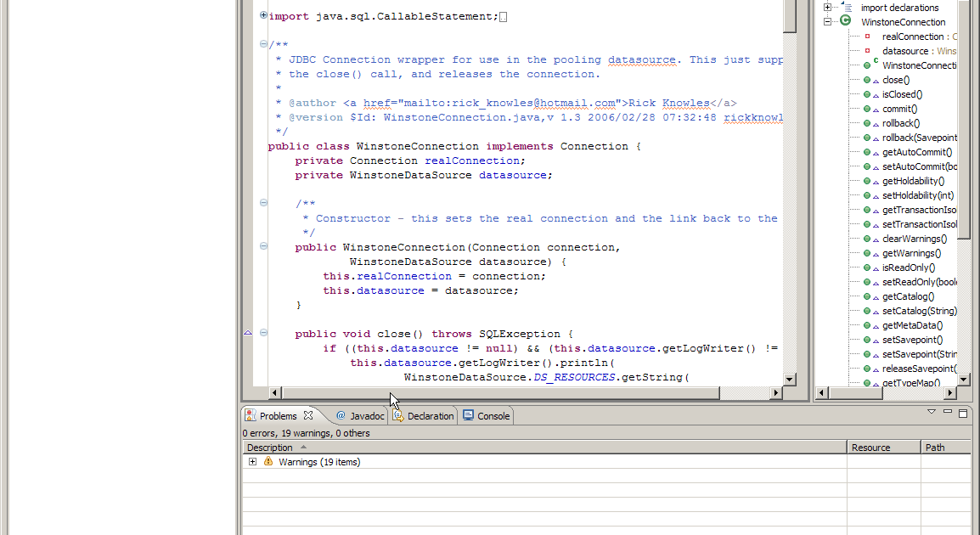
Task: Click the folded-region ellipsis box after import
Action: (503, 17)
